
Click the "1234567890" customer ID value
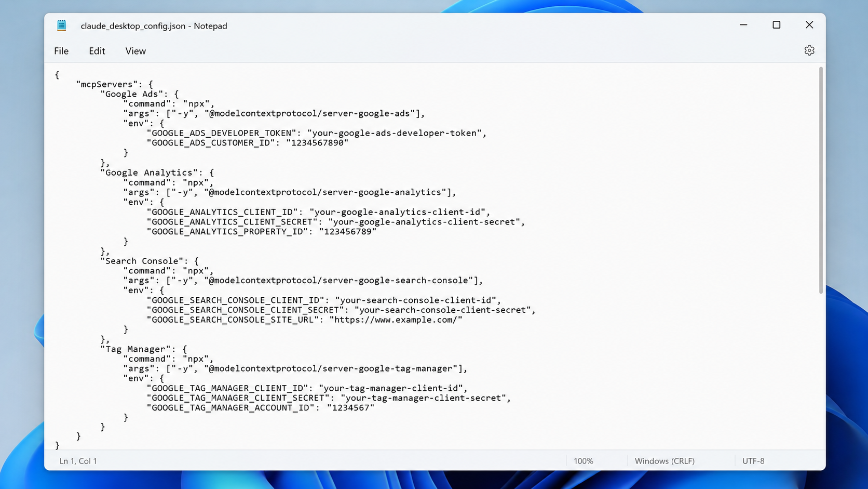point(317,143)
